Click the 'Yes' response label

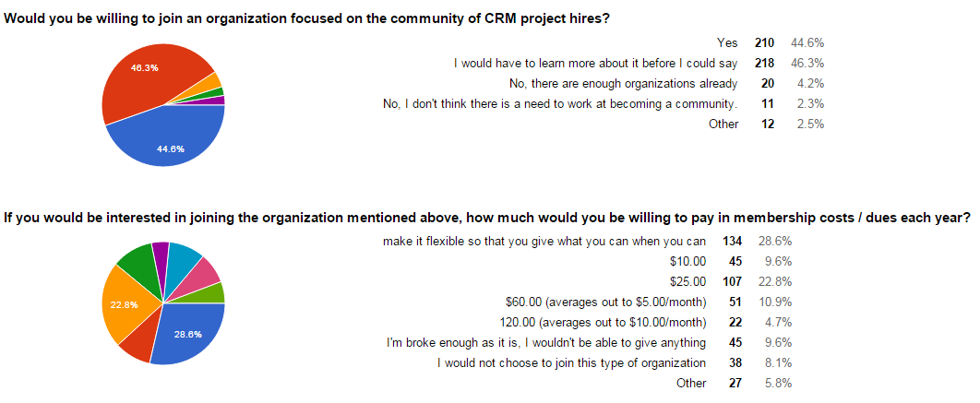pyautogui.click(x=727, y=43)
